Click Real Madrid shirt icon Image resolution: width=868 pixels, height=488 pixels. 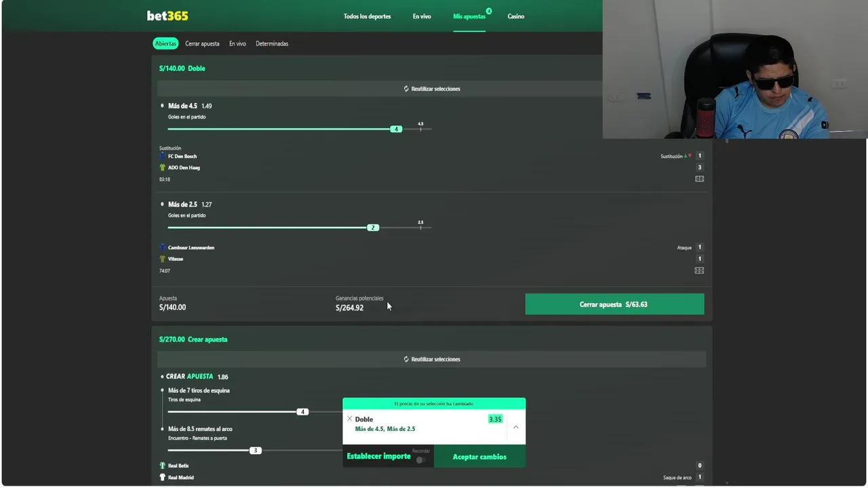click(x=163, y=477)
